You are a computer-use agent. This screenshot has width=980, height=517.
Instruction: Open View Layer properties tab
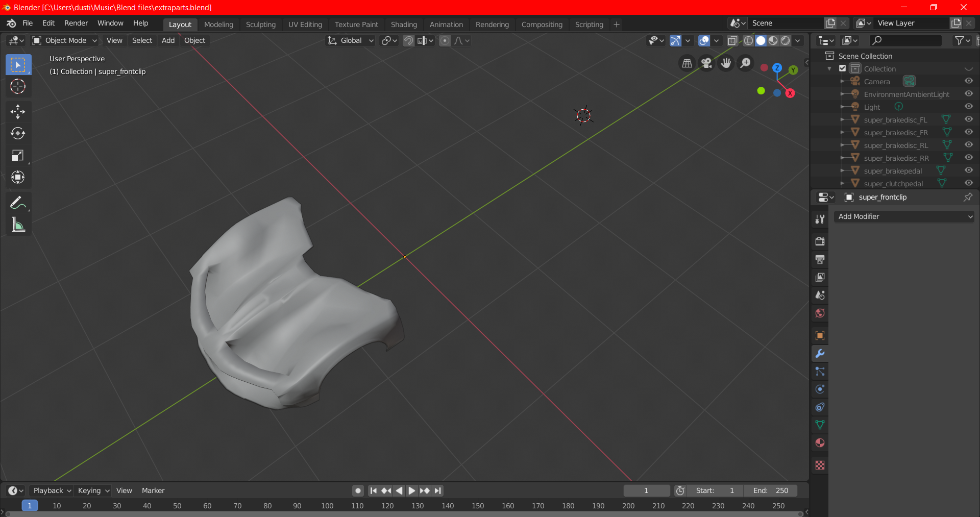tap(820, 277)
